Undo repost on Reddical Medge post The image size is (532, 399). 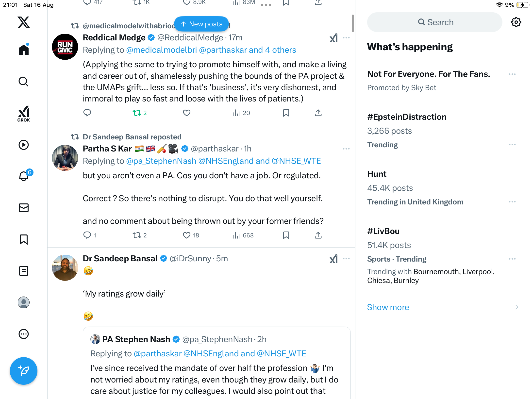tap(137, 113)
